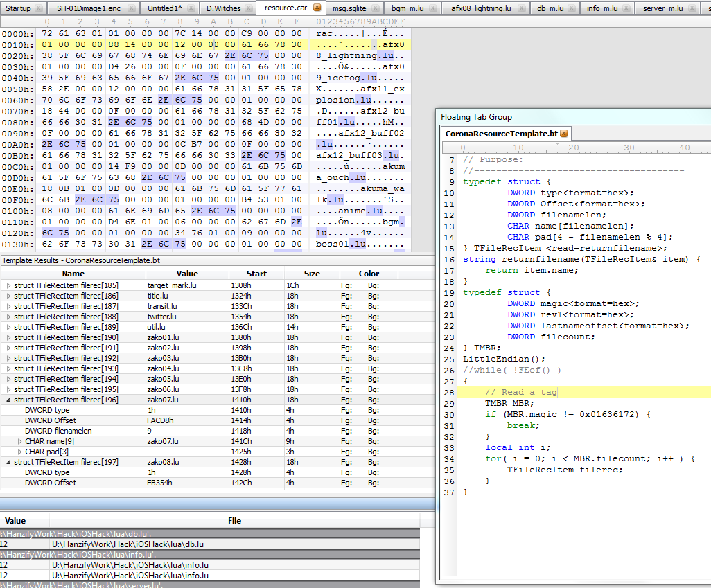Place cursor on line 28 Read a tag comment

[520, 393]
